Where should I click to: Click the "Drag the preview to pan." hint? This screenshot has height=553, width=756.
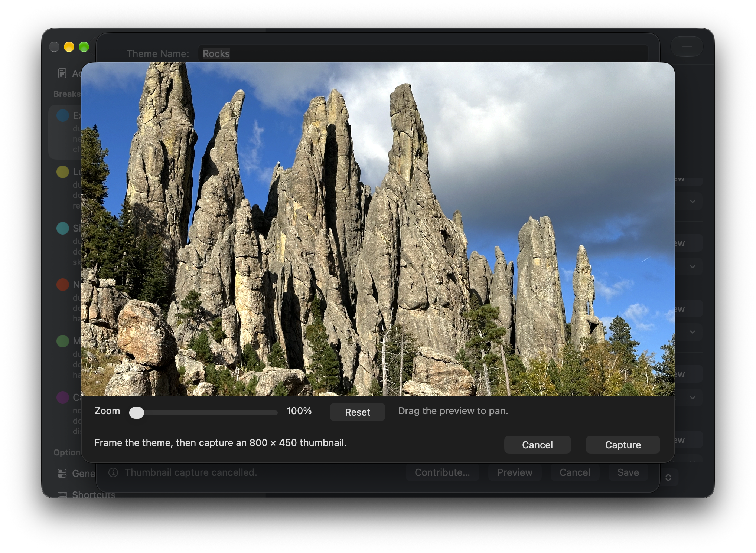(453, 411)
